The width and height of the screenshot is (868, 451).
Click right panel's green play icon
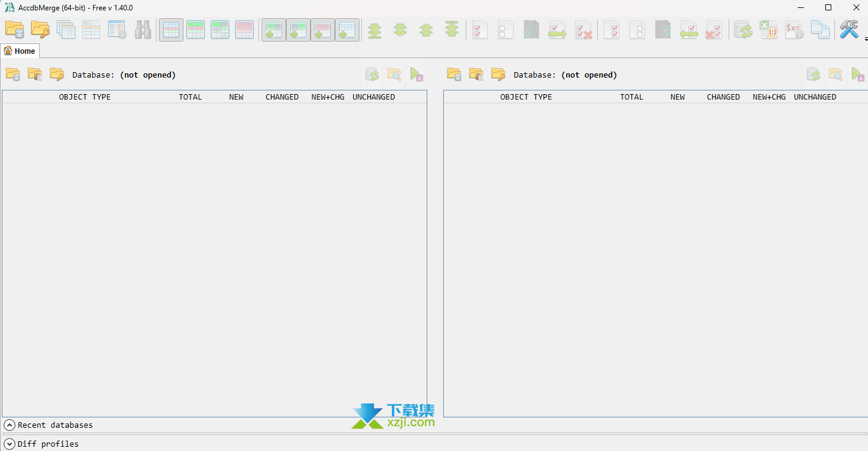point(858,75)
